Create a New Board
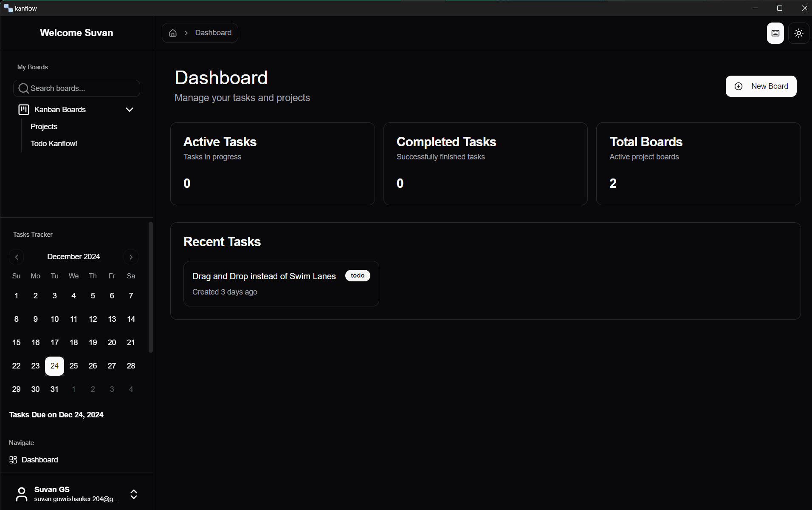Screen dimensions: 812x510 click(x=761, y=86)
